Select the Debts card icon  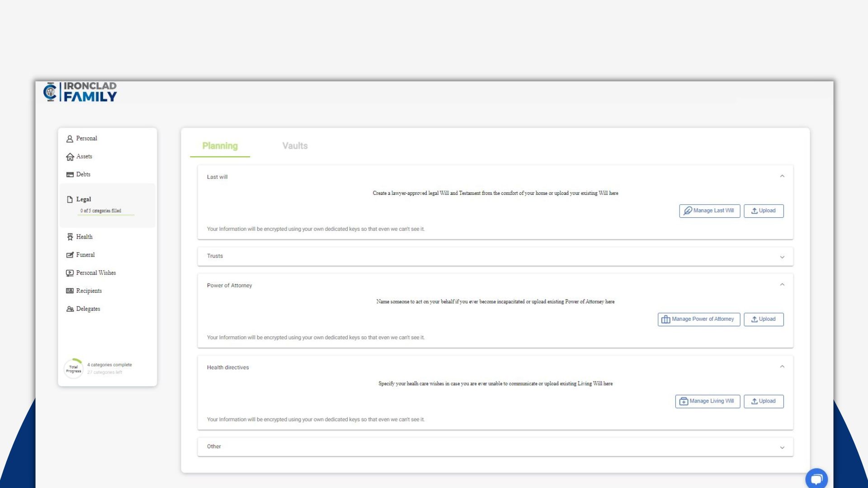(x=70, y=174)
